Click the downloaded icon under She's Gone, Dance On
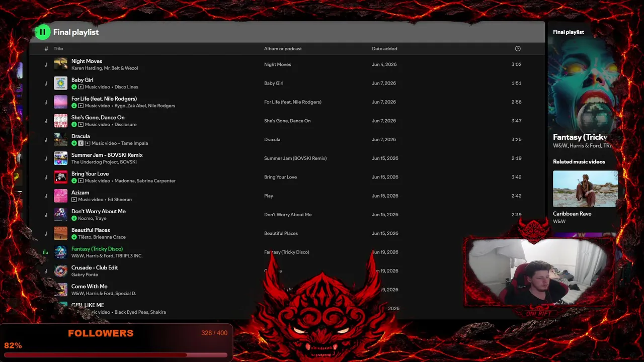Viewport: 644px width, 362px height. (74, 124)
